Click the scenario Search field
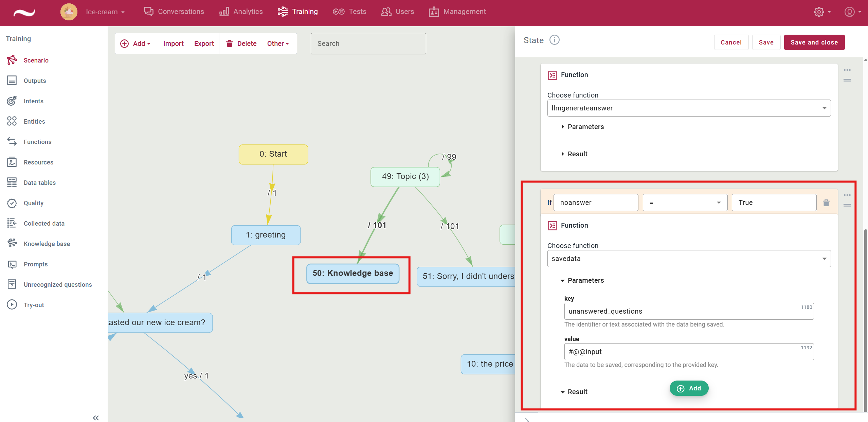This screenshot has width=868, height=422. 368,43
